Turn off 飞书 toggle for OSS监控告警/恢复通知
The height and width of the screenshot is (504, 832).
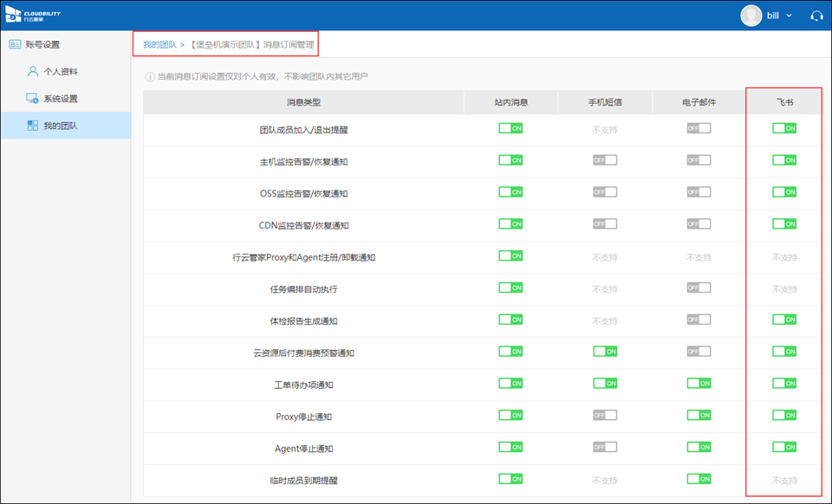click(x=784, y=192)
